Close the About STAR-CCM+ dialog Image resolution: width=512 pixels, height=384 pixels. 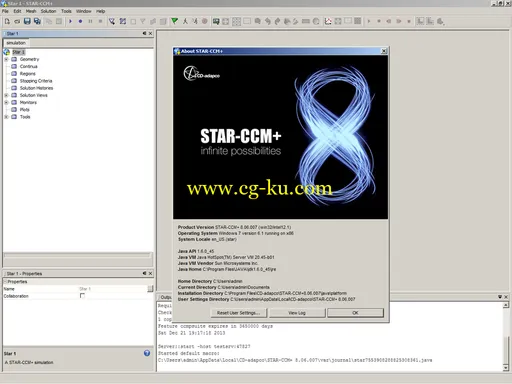pyautogui.click(x=384, y=51)
